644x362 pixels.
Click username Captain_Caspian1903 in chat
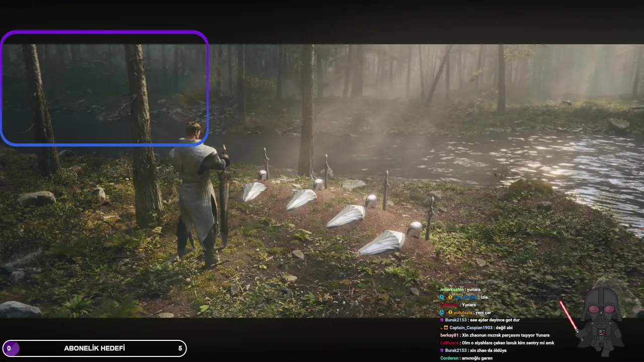pyautogui.click(x=471, y=328)
